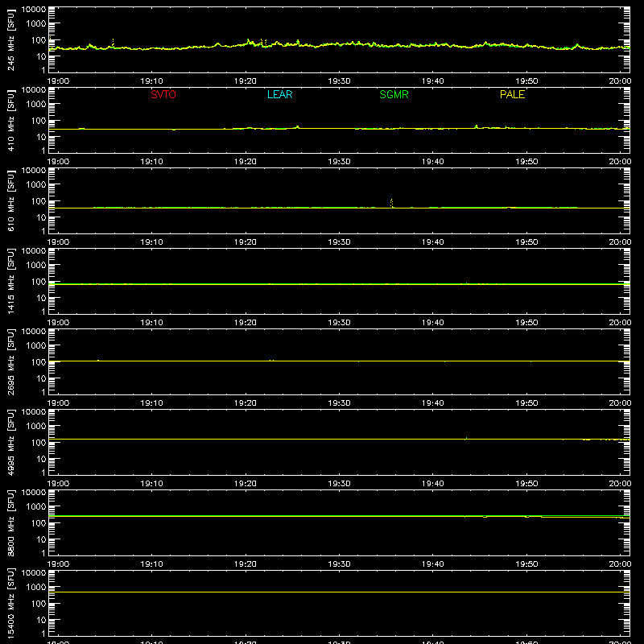Click 19:40 time label under 2695 MHz plot
This screenshot has height=644, width=644.
433,403
